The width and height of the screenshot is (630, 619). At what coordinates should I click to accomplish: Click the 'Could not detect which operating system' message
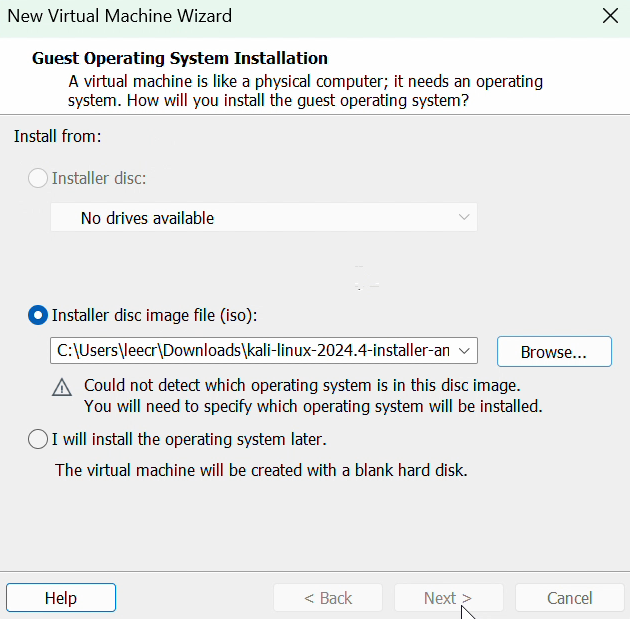coord(302,385)
